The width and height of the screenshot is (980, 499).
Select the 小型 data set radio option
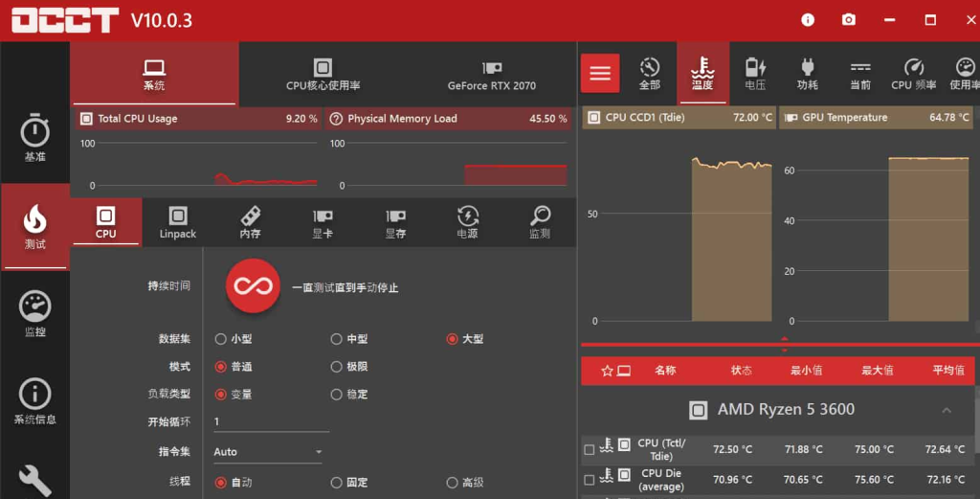click(x=221, y=339)
